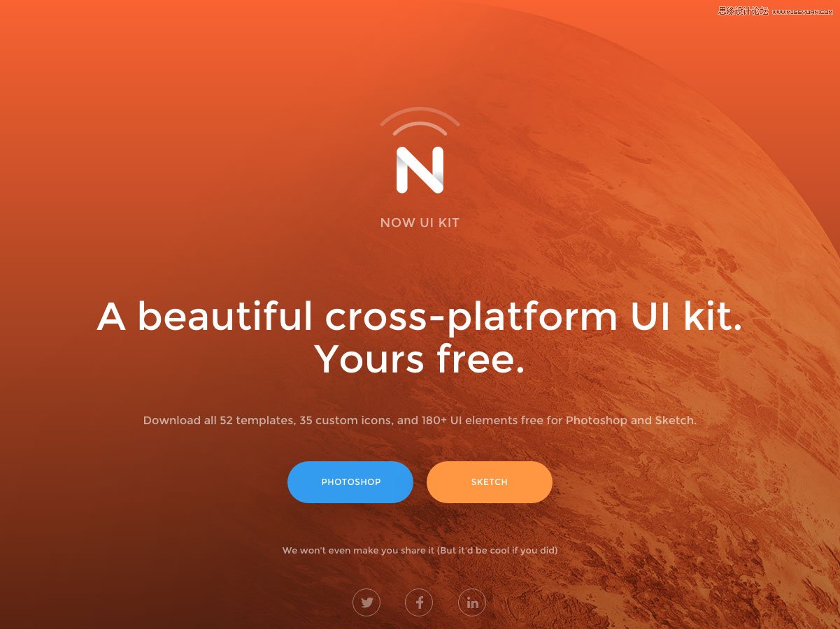840x629 pixels.
Task: Open the www.missyuan.com watermark URL
Action: tap(802, 12)
